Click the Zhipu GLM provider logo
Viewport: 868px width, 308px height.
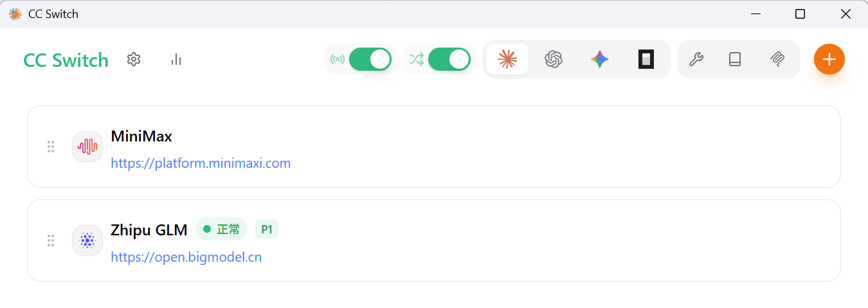87,240
